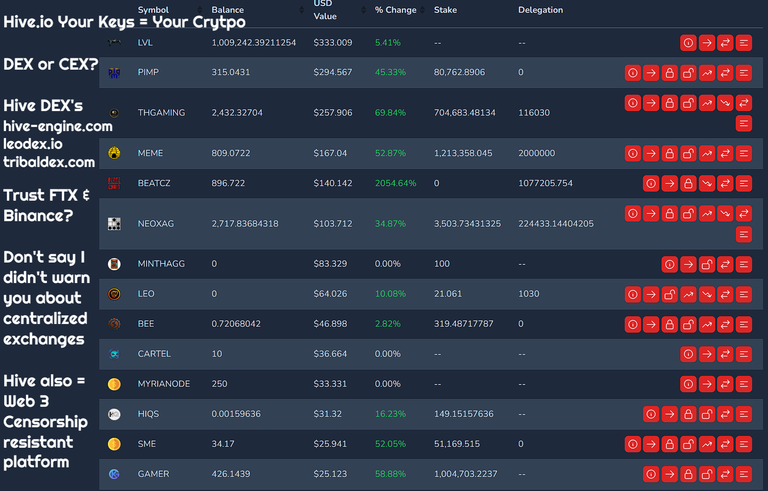This screenshot has width=768, height=491.
Task: Click the NEOXAG token logo
Action: click(114, 224)
